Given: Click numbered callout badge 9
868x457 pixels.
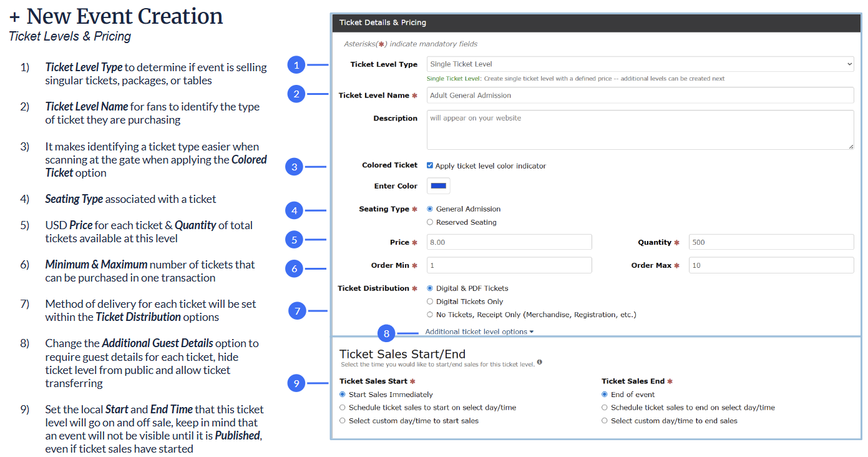Looking at the screenshot, I should coord(296,383).
